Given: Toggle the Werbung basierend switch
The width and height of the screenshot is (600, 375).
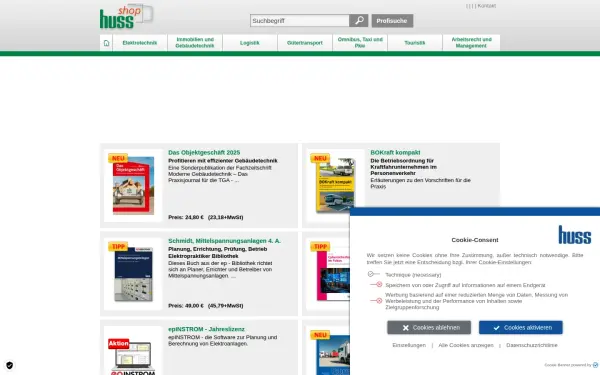Looking at the screenshot, I should (x=376, y=301).
